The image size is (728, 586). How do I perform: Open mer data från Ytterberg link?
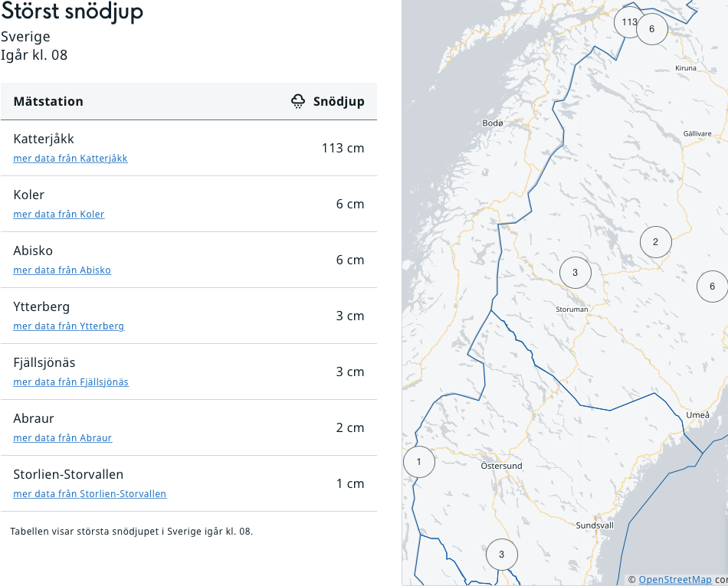click(x=69, y=326)
